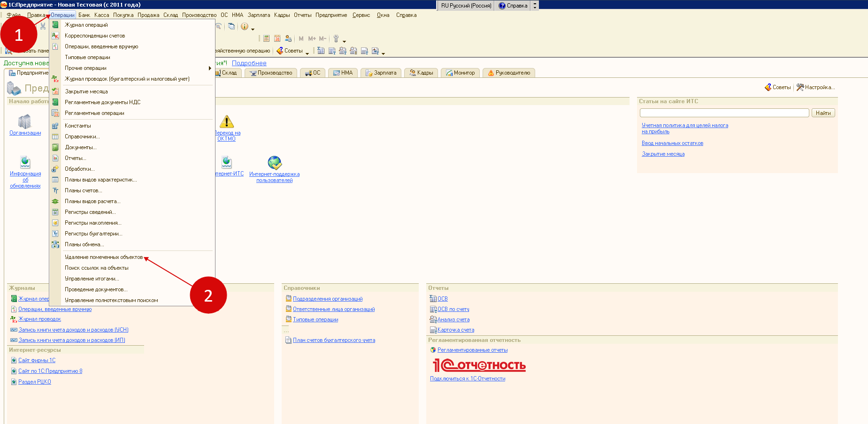Viewport: 868px width, 424px height.
Task: Open dropdown arrow after Советы toolbar button
Action: pyautogui.click(x=307, y=53)
